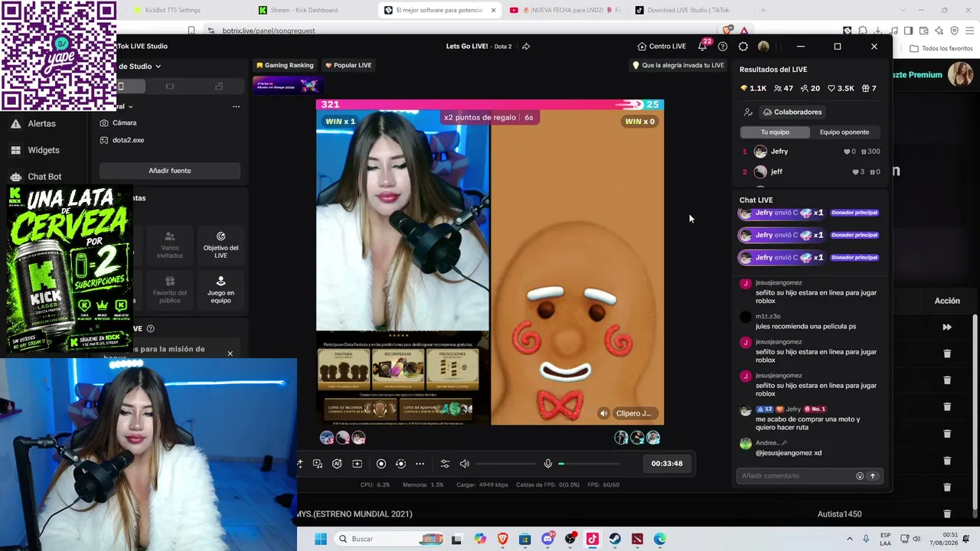The width and height of the screenshot is (980, 551).
Task: Click the record button in bottom toolbar
Action: pyautogui.click(x=381, y=464)
